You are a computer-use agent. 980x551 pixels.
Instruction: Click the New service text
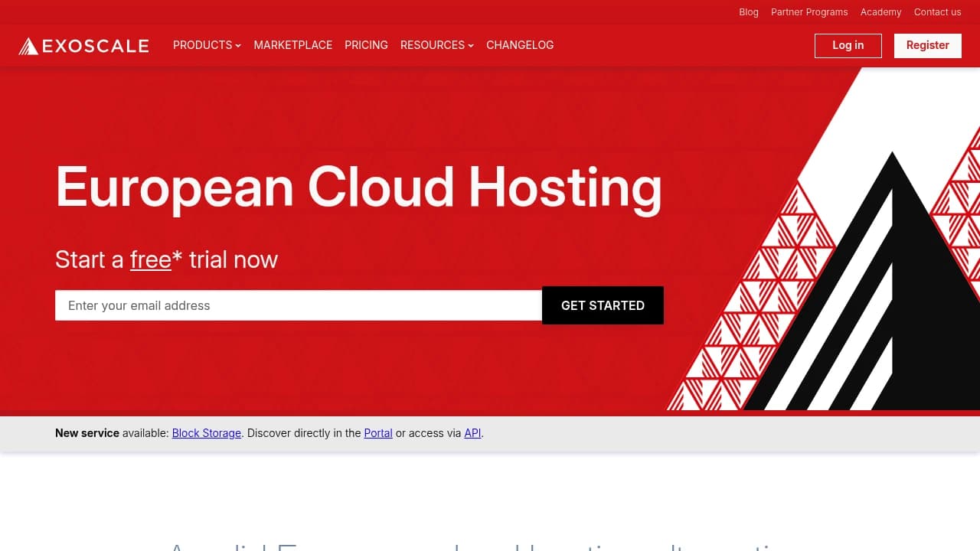pos(87,433)
